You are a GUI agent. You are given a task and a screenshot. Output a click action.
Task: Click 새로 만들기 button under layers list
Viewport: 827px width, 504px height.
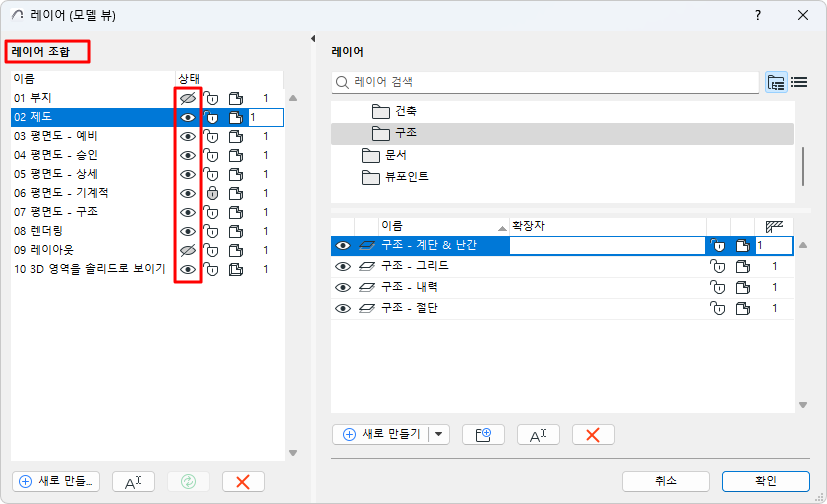pos(381,434)
